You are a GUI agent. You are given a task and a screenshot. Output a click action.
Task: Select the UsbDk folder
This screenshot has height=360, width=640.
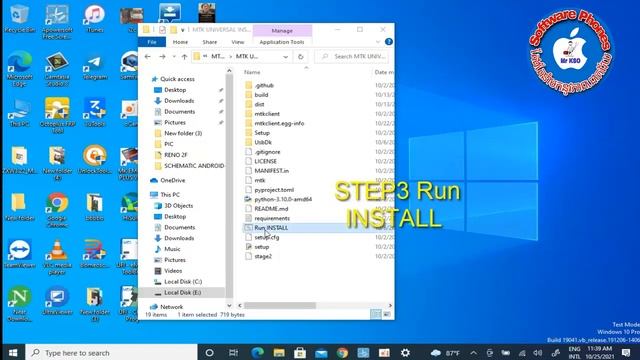click(x=263, y=142)
